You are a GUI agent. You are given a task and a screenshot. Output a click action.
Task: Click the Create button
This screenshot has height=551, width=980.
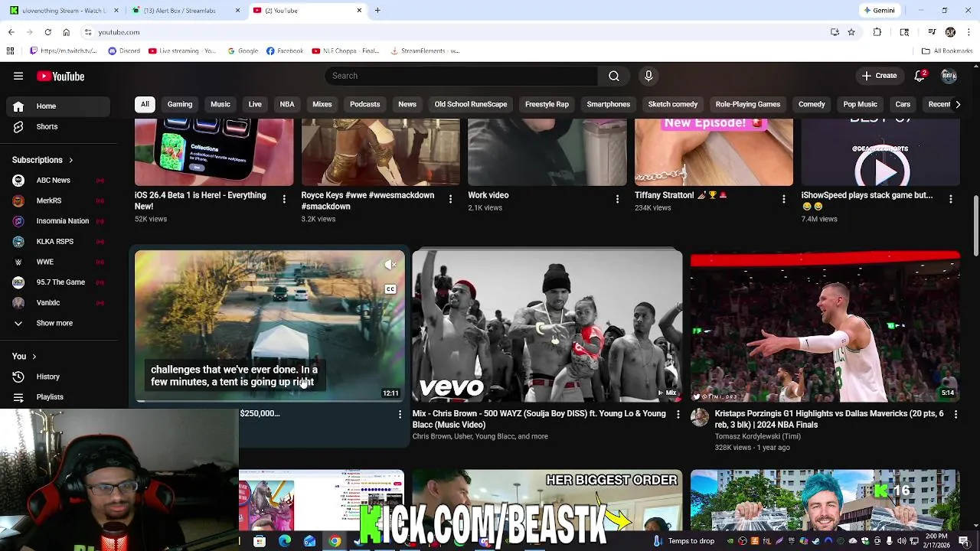pos(879,76)
